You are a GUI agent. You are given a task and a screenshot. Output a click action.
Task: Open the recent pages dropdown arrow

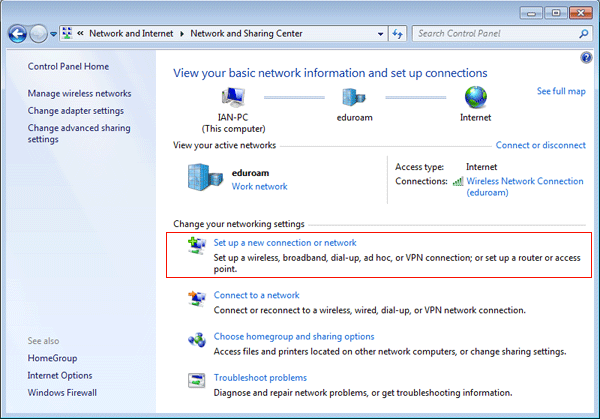point(55,33)
